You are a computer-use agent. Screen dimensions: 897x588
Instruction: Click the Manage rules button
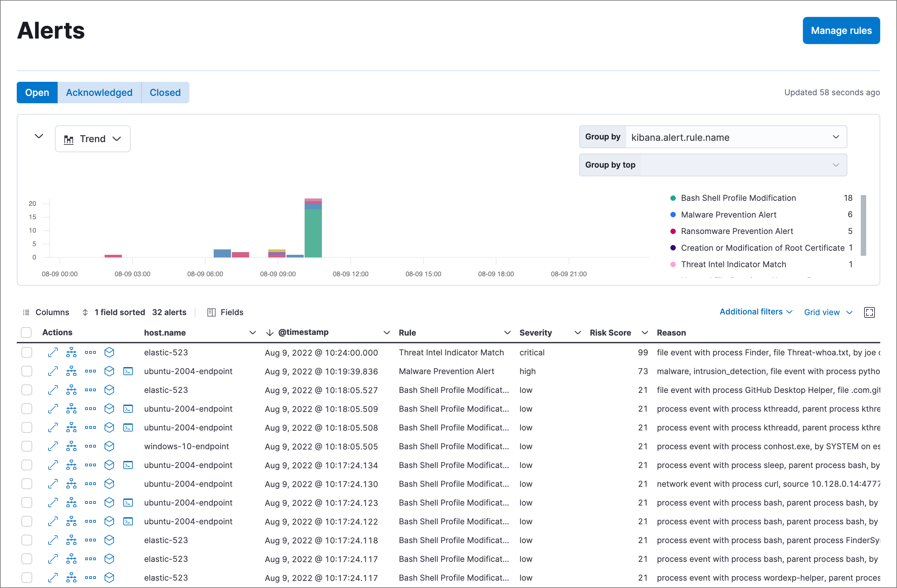tap(841, 31)
